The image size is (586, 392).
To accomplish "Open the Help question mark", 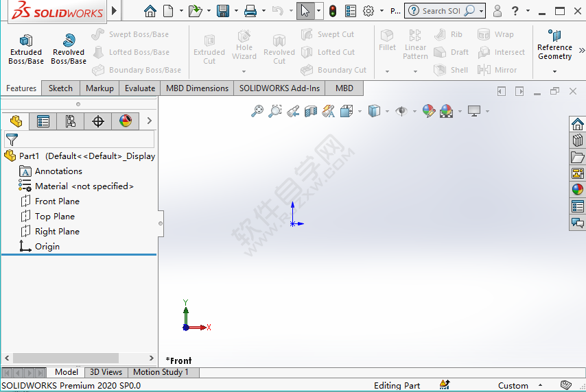I will pyautogui.click(x=515, y=10).
